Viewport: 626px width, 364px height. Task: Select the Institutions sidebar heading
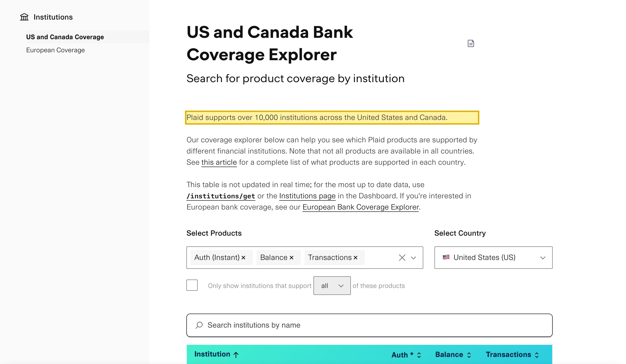pyautogui.click(x=53, y=17)
